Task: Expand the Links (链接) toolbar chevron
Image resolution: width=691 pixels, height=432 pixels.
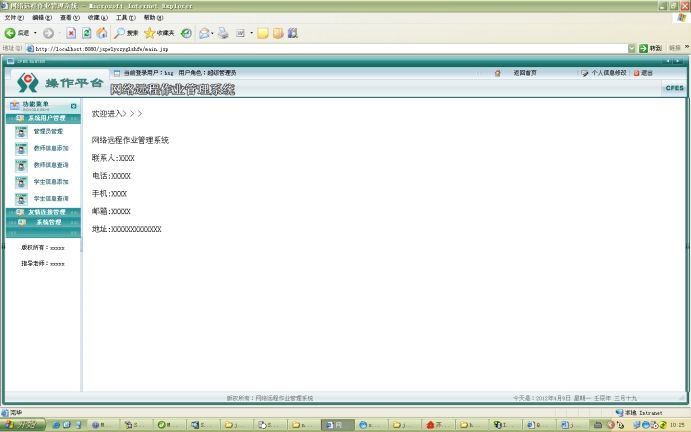Action: coord(687,47)
